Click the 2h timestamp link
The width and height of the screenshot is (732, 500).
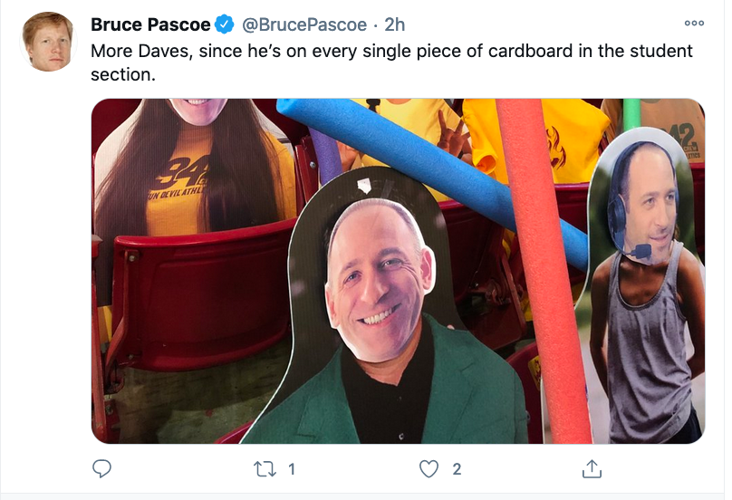point(394,24)
